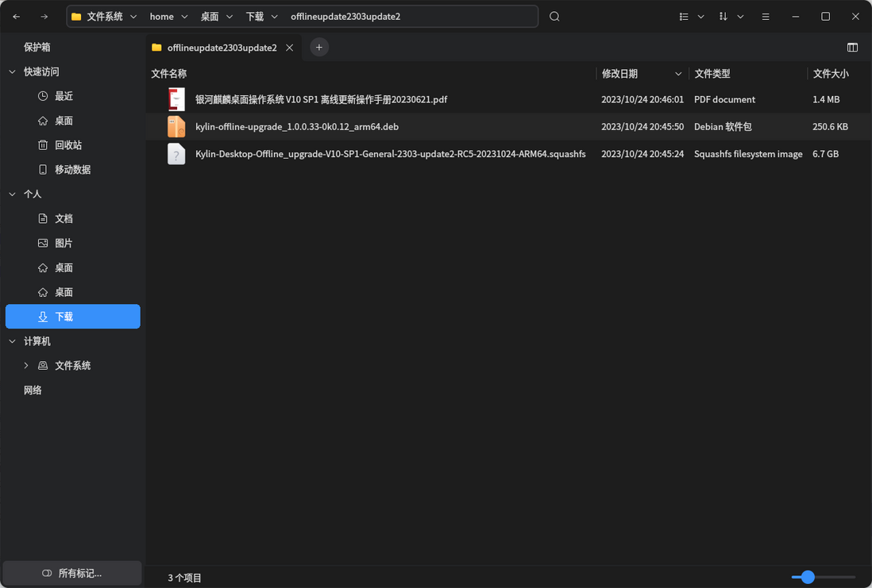872x588 pixels.
Task: Click the search icon in the toolbar
Action: click(x=554, y=16)
